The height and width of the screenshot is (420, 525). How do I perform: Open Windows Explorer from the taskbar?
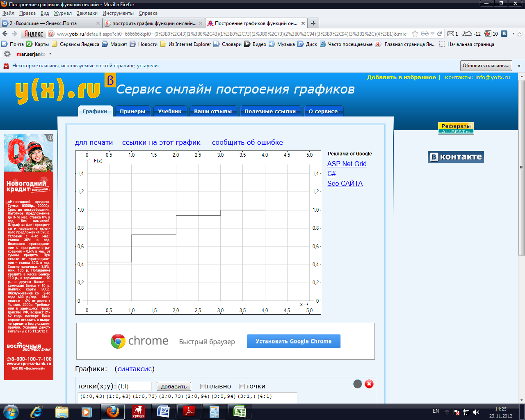(x=62, y=411)
